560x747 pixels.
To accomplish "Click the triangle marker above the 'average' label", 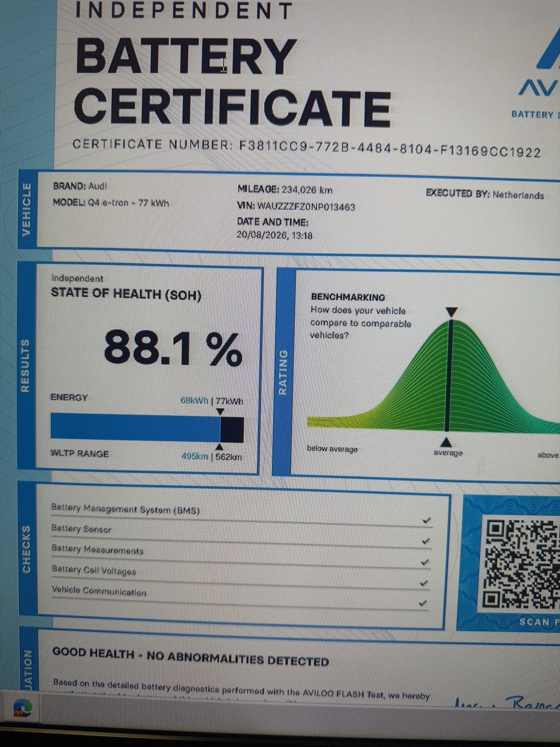I will pyautogui.click(x=447, y=442).
